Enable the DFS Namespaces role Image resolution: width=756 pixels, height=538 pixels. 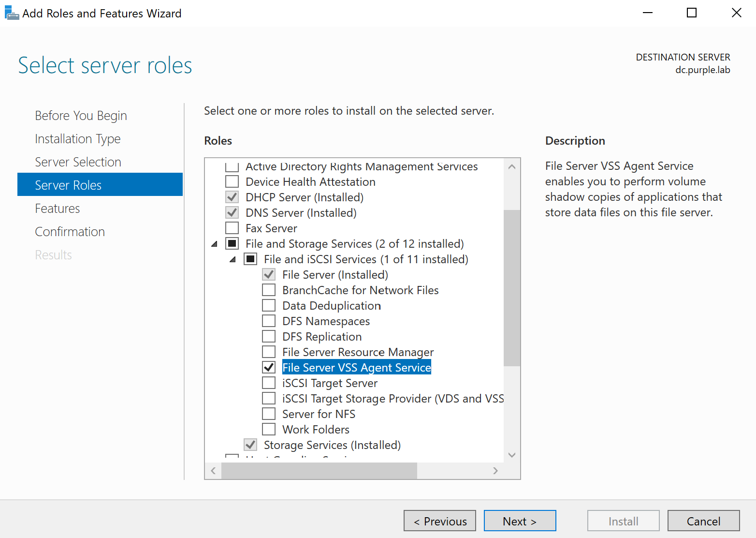pos(269,321)
